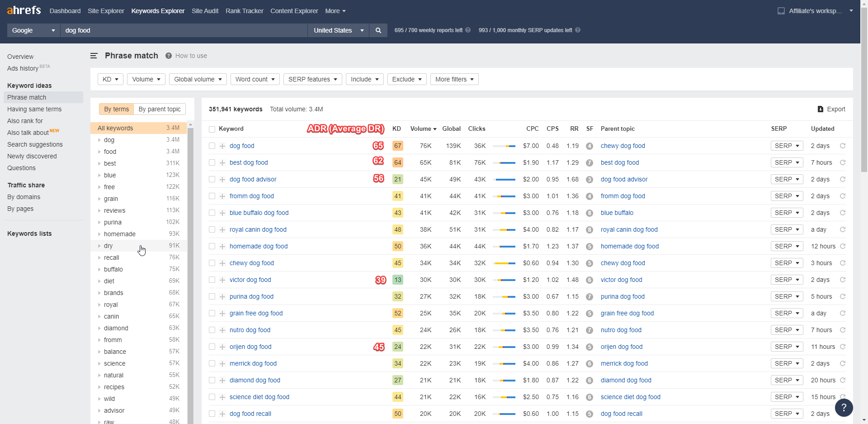Image resolution: width=868 pixels, height=424 pixels.
Task: Add 'dog food recall' with plus icon
Action: [x=222, y=414]
